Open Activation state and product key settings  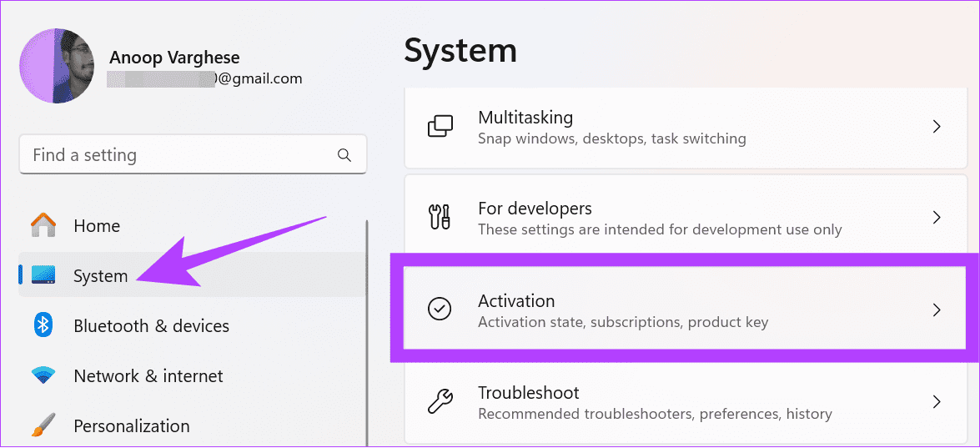tap(621, 310)
